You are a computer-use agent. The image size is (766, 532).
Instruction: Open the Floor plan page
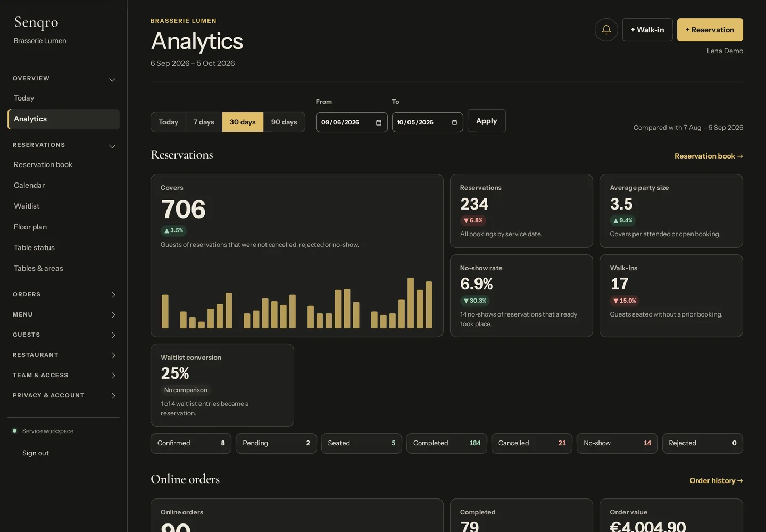(x=64, y=227)
